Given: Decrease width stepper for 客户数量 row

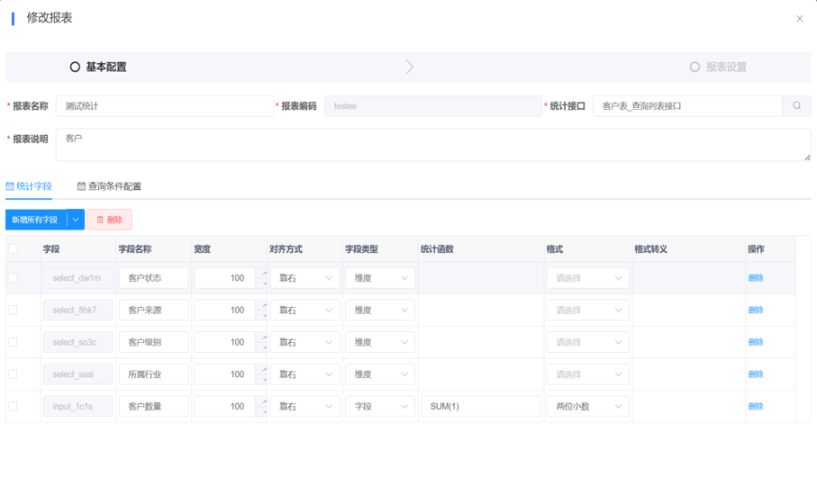Looking at the screenshot, I should (x=265, y=412).
